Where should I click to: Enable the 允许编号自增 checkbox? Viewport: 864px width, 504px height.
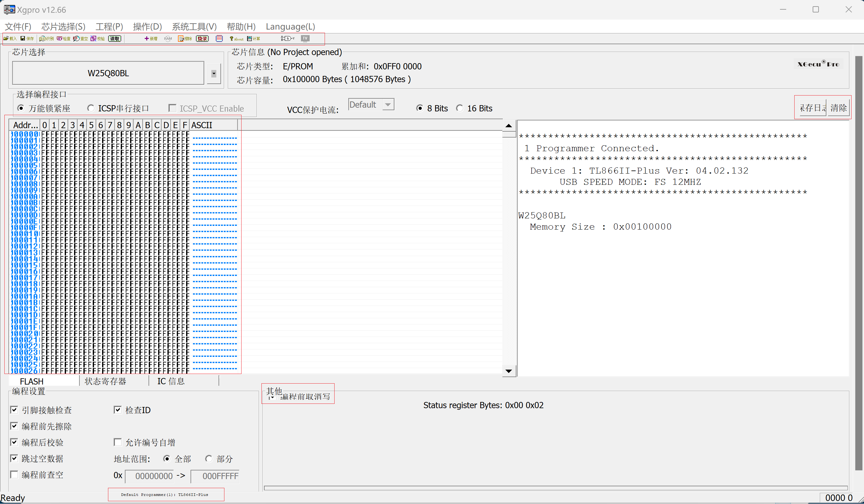pyautogui.click(x=118, y=442)
